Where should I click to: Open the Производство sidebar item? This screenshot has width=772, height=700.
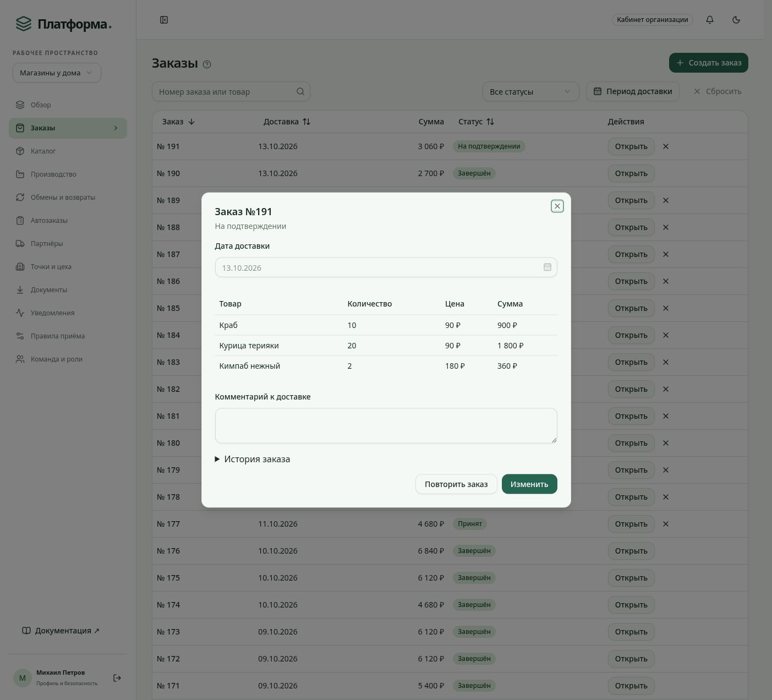(68, 174)
